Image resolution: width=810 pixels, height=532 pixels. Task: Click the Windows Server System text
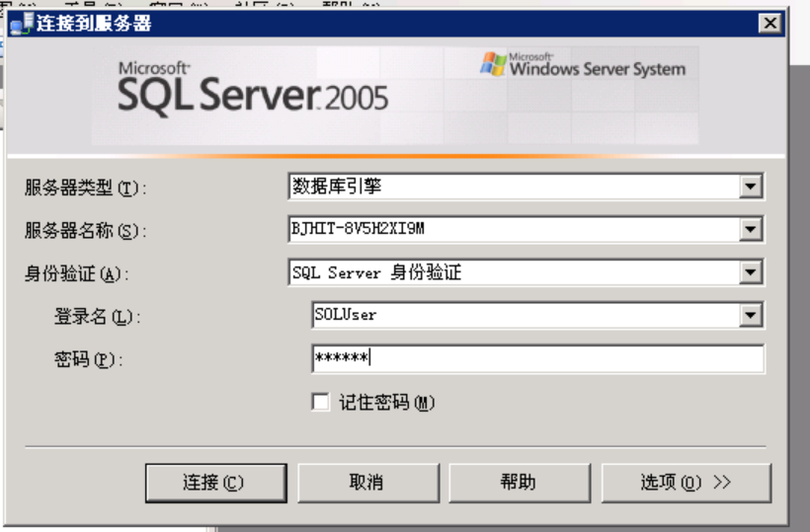click(x=598, y=69)
